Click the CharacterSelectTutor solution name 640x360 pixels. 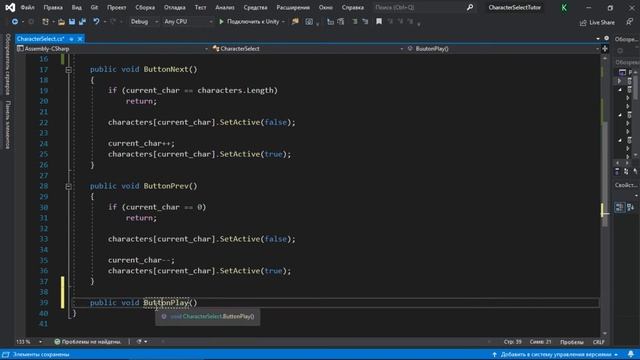(x=515, y=7)
